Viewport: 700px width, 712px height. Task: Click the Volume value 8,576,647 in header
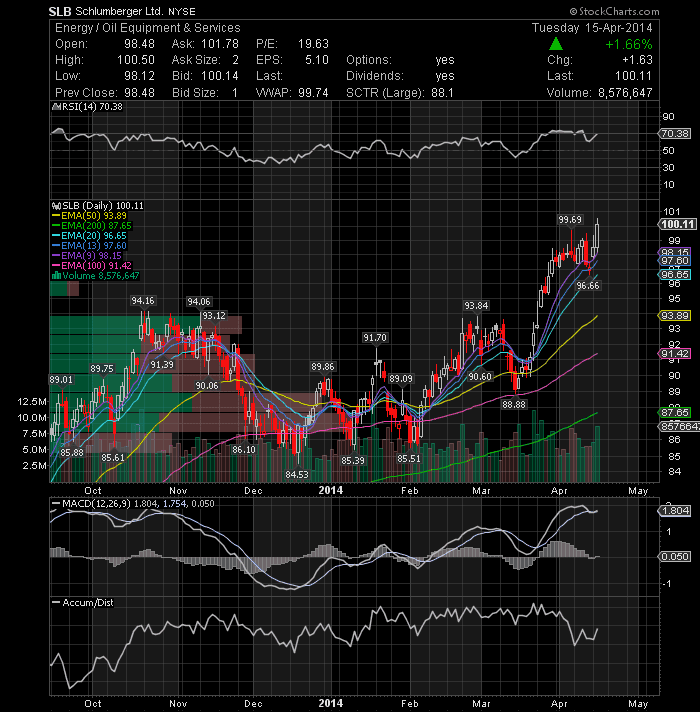tap(625, 93)
